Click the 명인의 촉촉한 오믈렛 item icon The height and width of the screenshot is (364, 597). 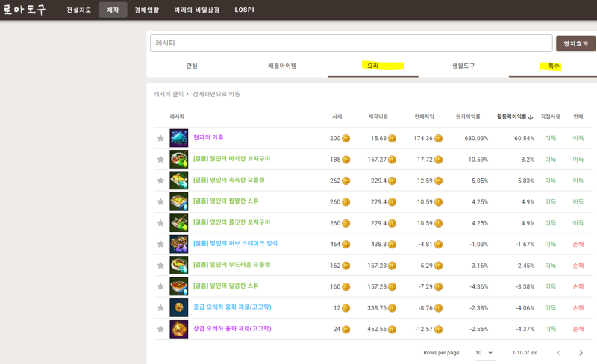click(x=178, y=181)
